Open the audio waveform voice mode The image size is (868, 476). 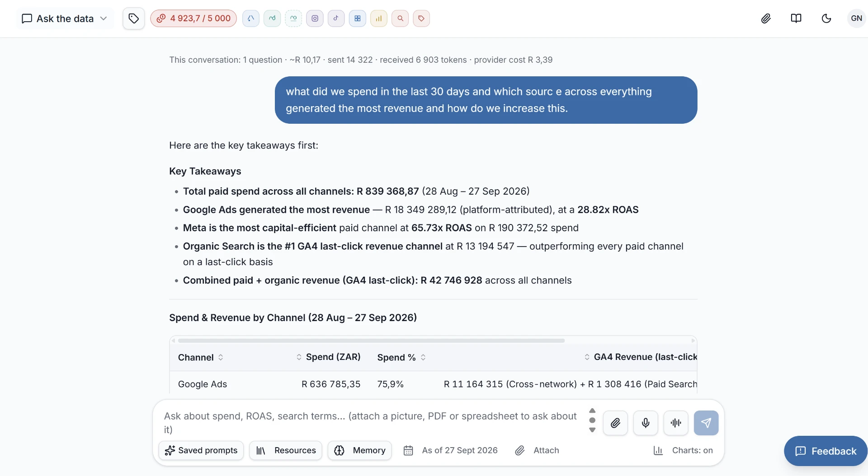(676, 423)
